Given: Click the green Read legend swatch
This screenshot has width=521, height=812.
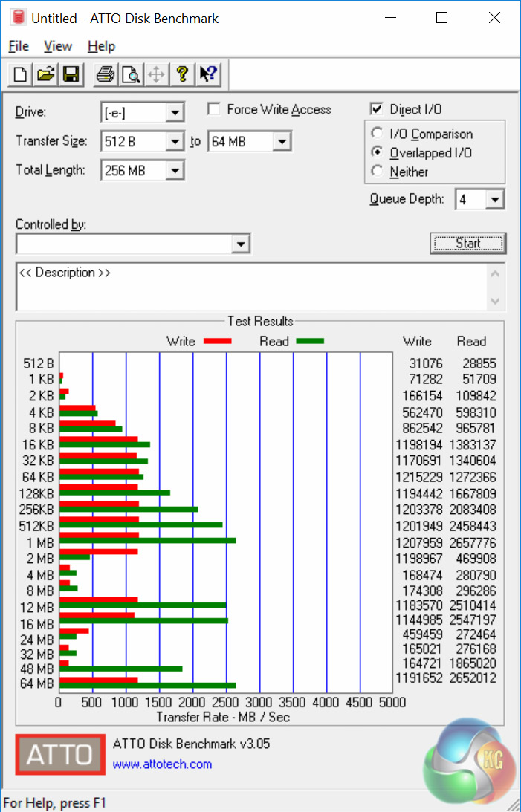Looking at the screenshot, I should click(x=310, y=341).
